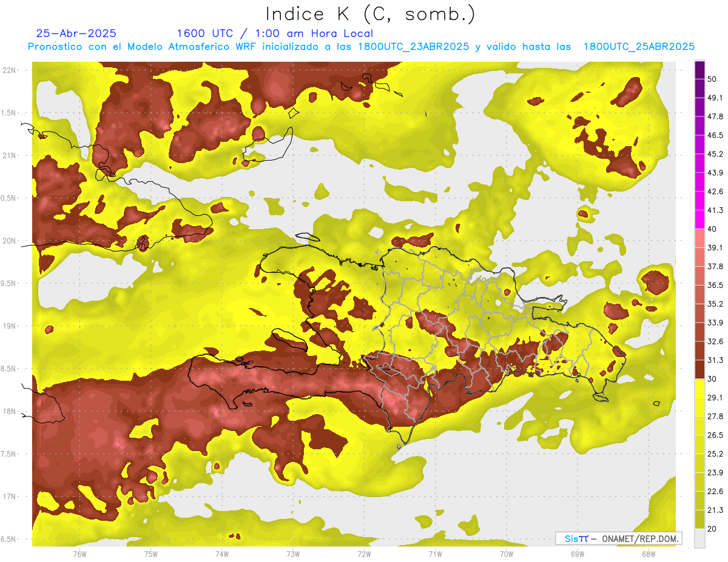Click the colorbar value 29.1

pos(715,398)
